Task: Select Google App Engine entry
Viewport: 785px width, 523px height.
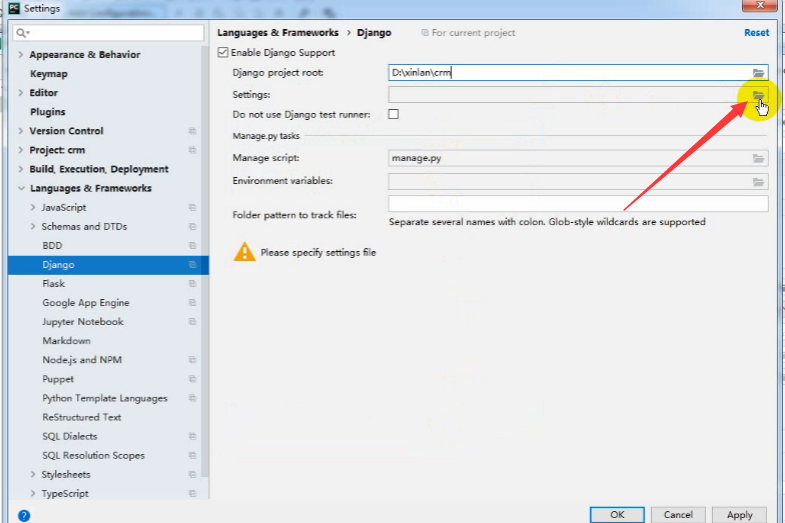Action: click(86, 303)
